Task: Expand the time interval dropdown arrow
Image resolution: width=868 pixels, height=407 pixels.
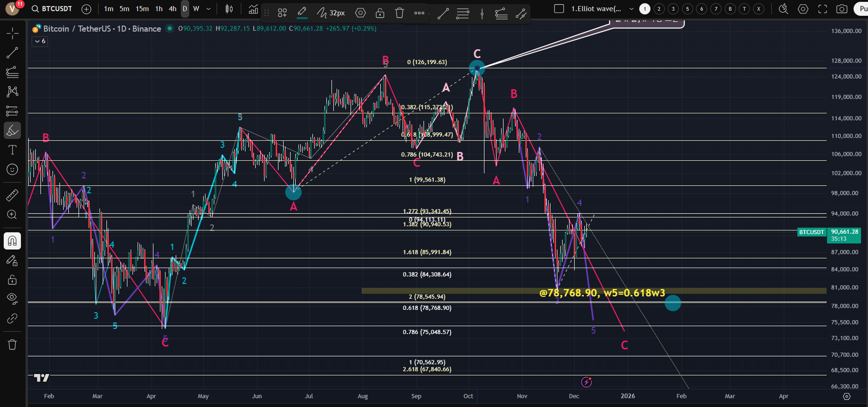Action: 208,9
